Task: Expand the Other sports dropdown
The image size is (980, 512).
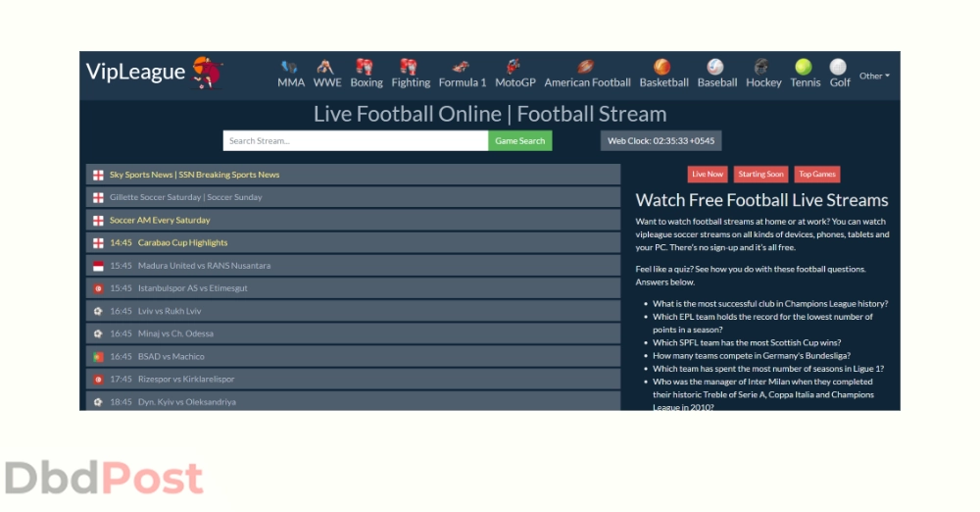Action: pyautogui.click(x=874, y=76)
